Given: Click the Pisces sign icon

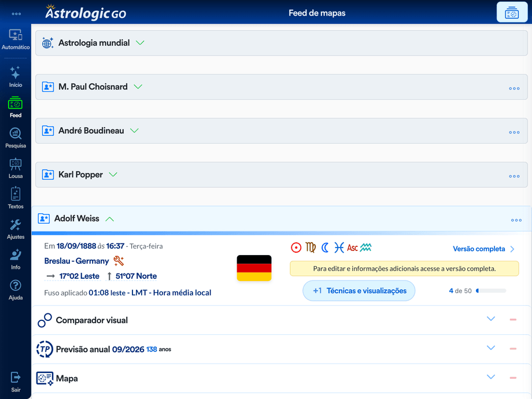Looking at the screenshot, I should pyautogui.click(x=339, y=247).
